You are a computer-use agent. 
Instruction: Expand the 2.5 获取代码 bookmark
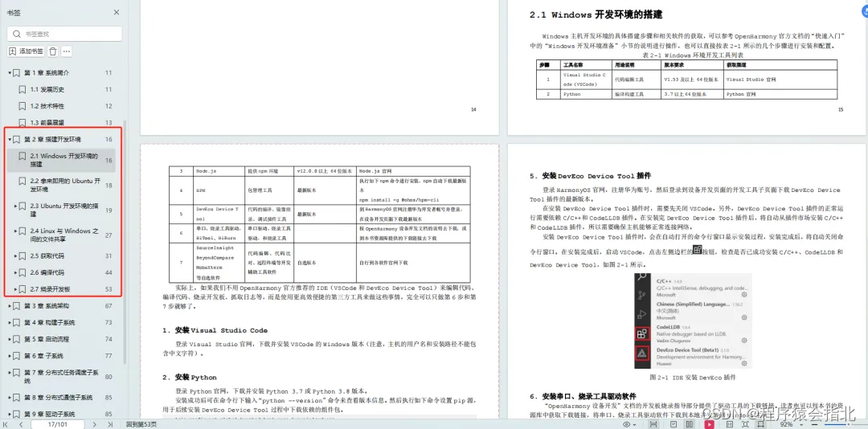click(x=15, y=255)
